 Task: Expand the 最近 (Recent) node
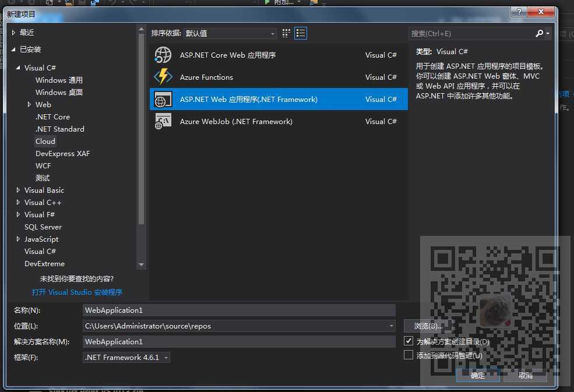pyautogui.click(x=13, y=33)
